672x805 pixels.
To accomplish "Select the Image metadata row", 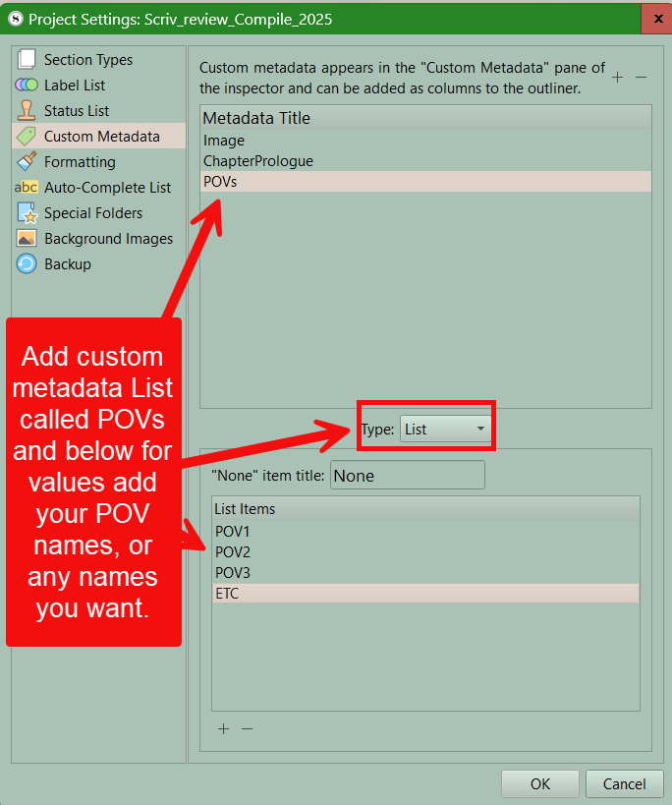I will [224, 141].
